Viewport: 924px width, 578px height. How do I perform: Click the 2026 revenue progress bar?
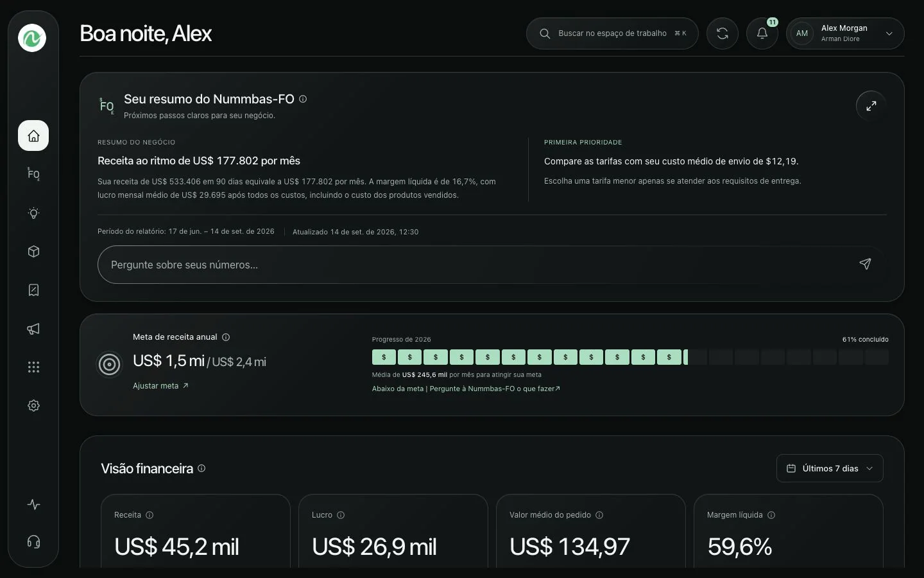click(x=630, y=357)
